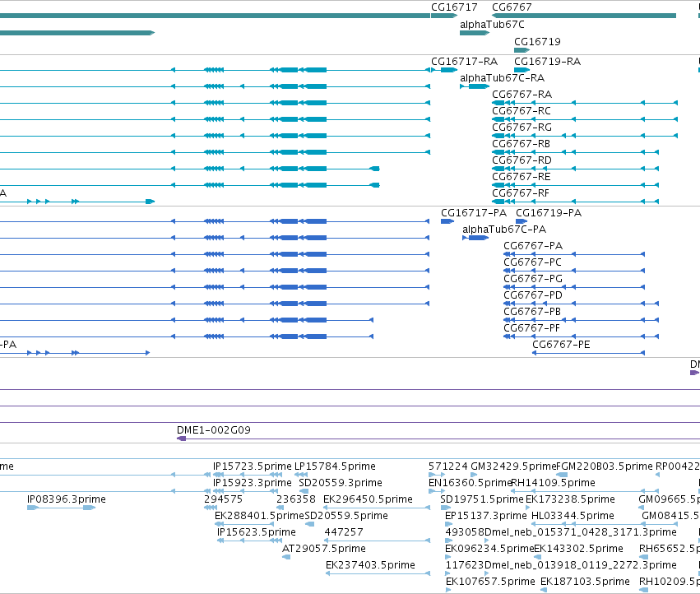The width and height of the screenshot is (700, 594).
Task: Select protein CG16717-PA
Action: (x=474, y=213)
